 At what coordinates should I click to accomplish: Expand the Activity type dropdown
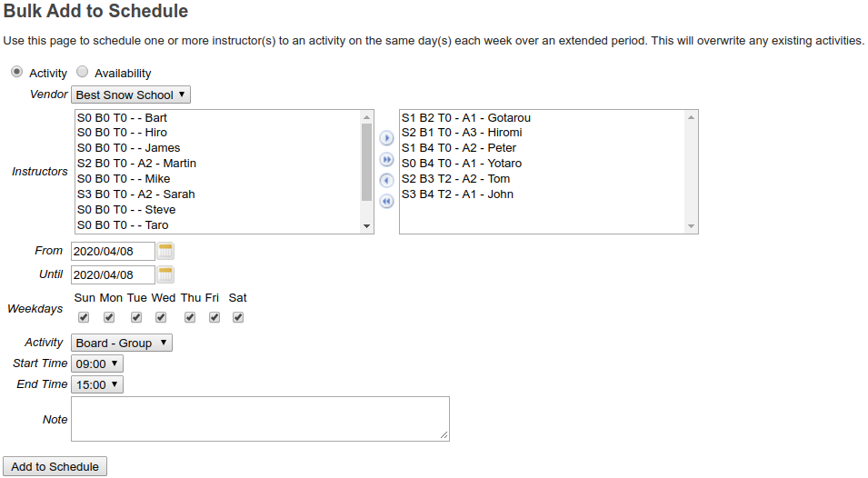point(122,343)
